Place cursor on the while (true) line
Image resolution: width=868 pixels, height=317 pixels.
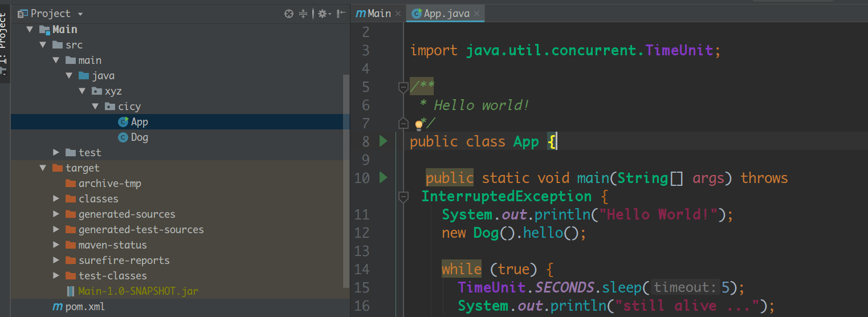pos(497,269)
